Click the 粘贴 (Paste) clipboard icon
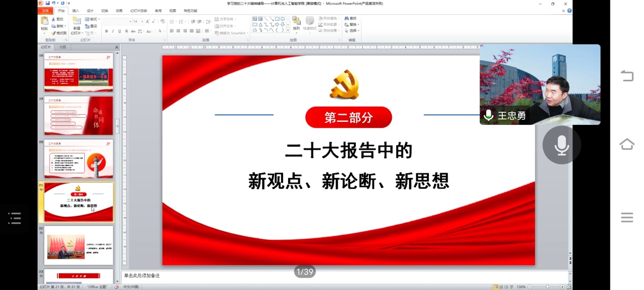This screenshot has height=290, width=644. 44,21
